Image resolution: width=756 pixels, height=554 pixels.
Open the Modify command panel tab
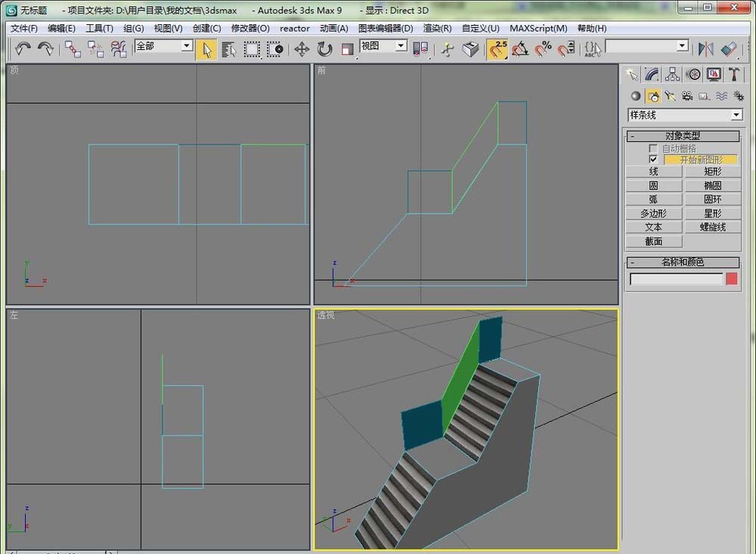[652, 74]
